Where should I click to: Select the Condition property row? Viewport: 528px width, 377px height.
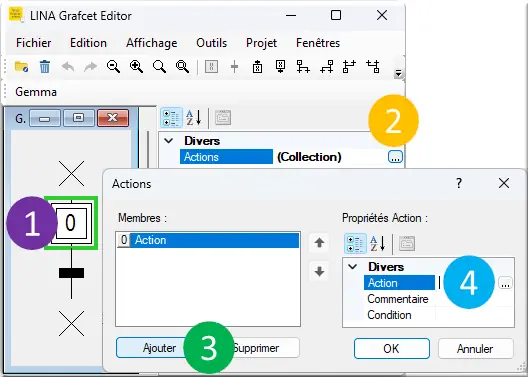[x=389, y=315]
